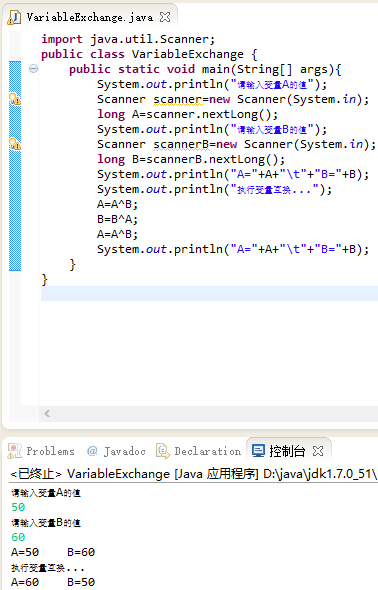Click the underlined scannerB variable name

(177, 144)
